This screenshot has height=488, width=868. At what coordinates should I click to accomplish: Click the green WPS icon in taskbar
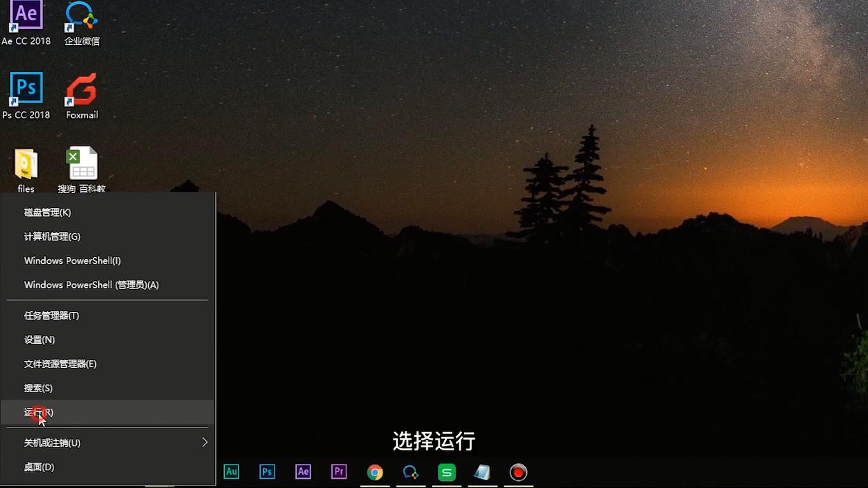point(447,472)
